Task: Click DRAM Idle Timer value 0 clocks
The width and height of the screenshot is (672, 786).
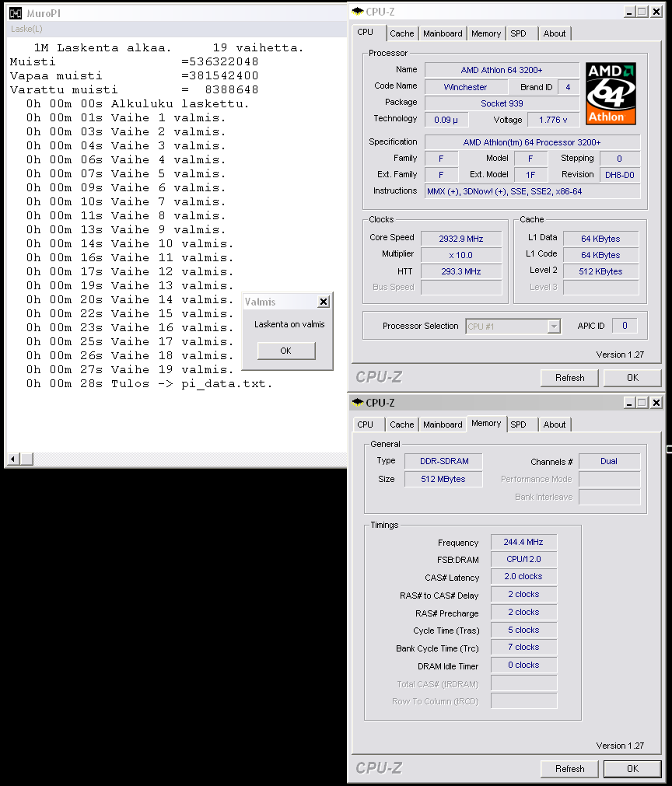Action: (x=524, y=665)
